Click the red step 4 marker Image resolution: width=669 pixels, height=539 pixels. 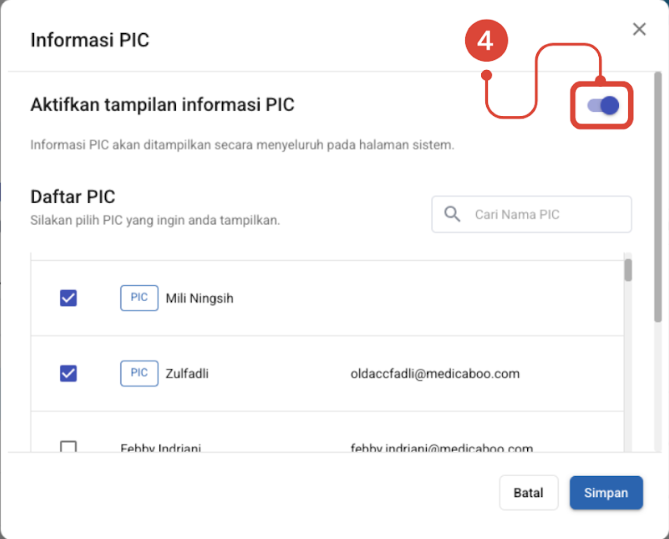(484, 41)
